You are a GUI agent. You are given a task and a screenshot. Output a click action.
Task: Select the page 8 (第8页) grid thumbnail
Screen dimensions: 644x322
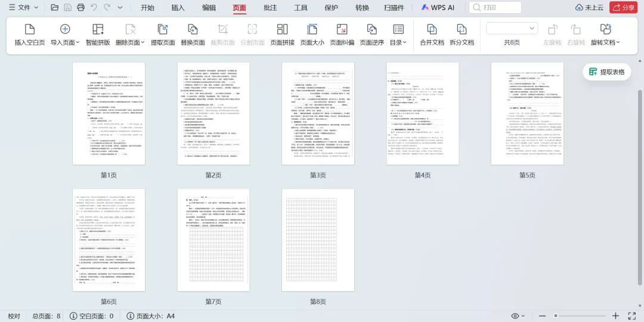(318, 240)
